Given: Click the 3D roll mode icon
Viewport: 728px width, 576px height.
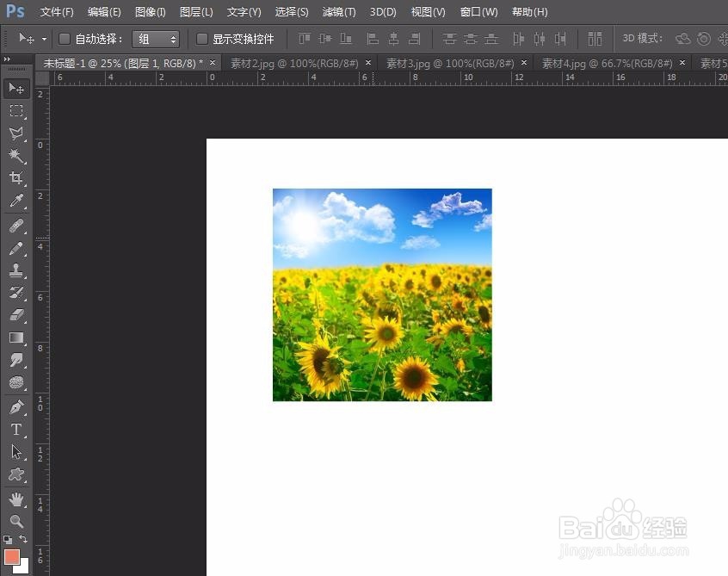Looking at the screenshot, I should (x=704, y=39).
